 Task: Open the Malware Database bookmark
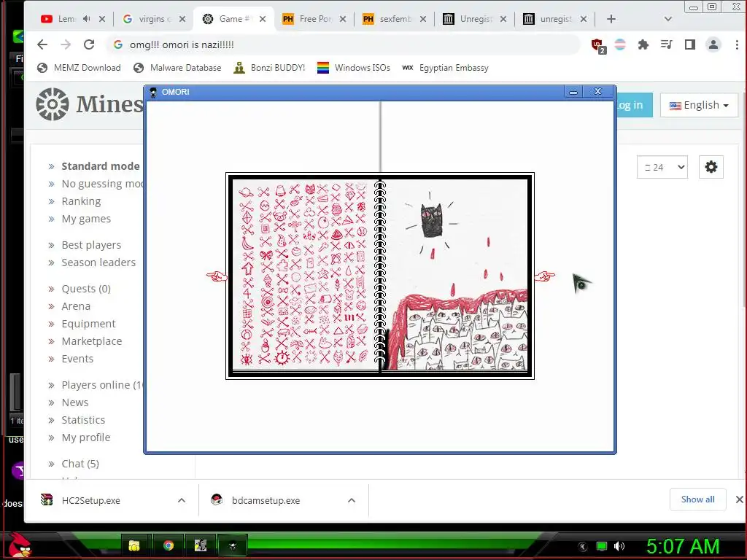coord(177,68)
